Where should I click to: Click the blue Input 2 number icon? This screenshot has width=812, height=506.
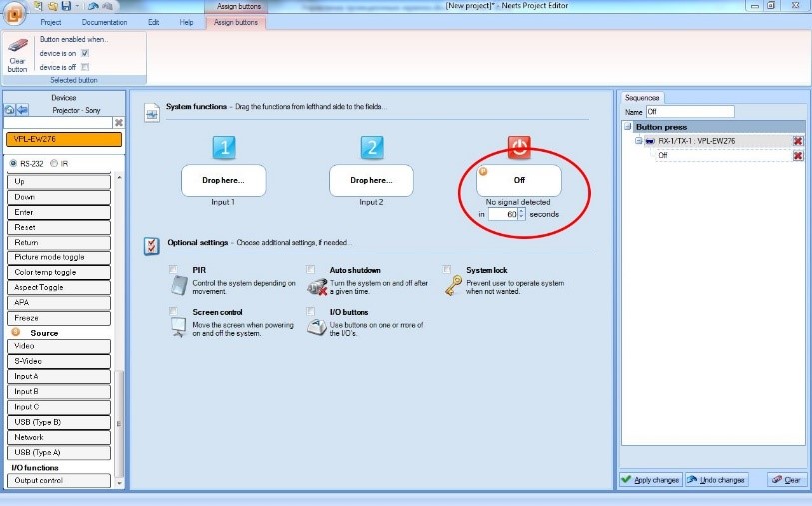(372, 149)
